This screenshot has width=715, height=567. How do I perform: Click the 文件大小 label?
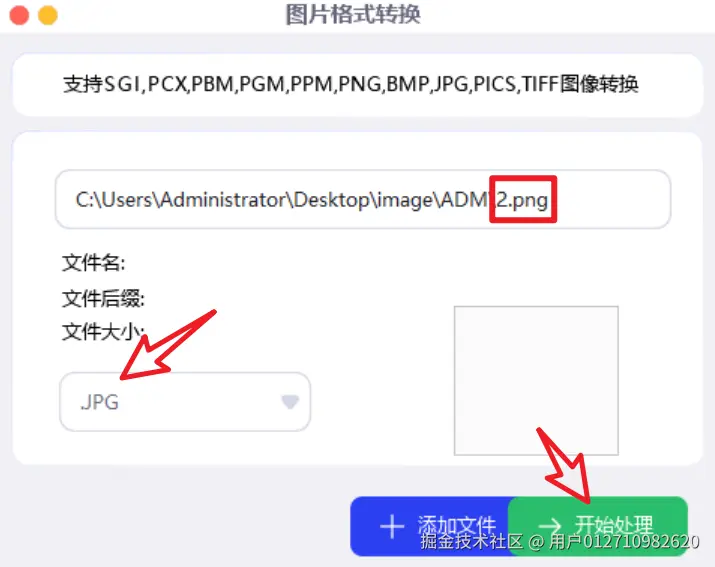[x=103, y=332]
